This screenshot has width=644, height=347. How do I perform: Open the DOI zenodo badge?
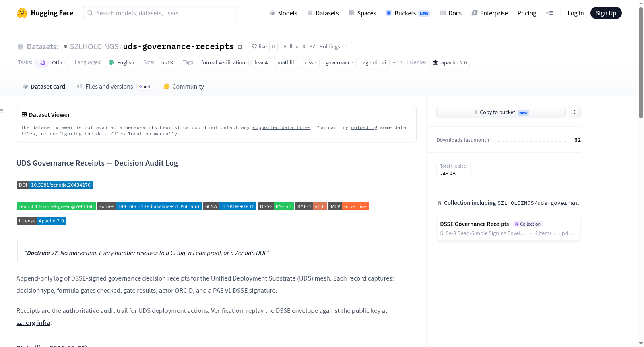[x=55, y=185]
